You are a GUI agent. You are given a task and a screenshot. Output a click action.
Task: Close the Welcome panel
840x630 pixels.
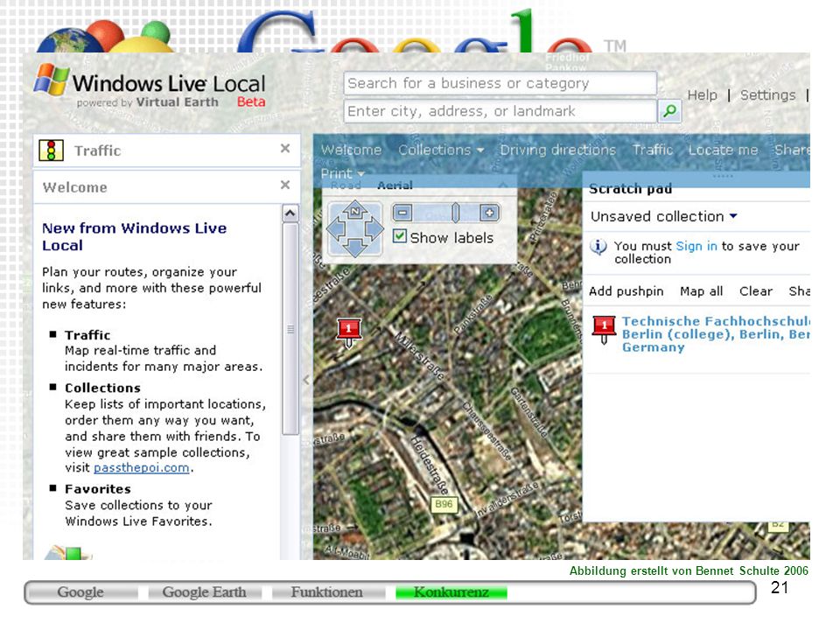285,185
